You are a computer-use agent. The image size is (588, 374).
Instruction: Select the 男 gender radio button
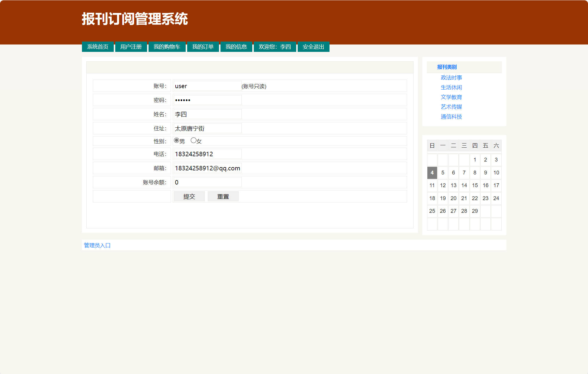(176, 140)
